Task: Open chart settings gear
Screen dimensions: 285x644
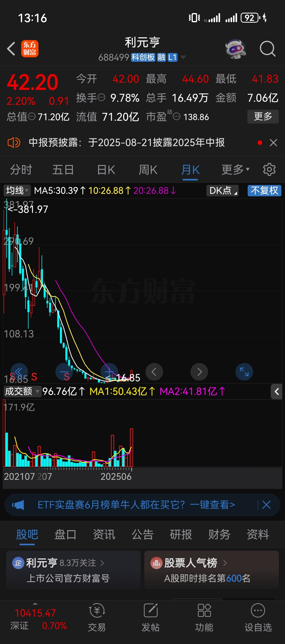Action: (x=269, y=170)
